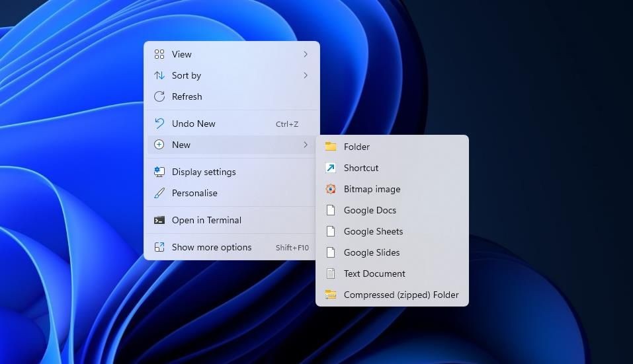Expand the View submenu chevron

[x=306, y=54]
